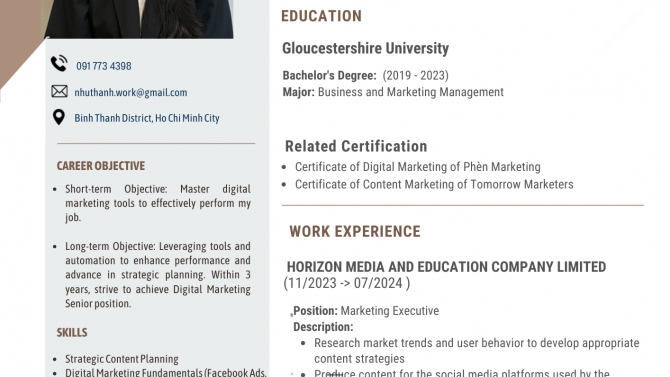Click the Description: label
Image resolution: width=670 pixels, height=377 pixels.
(323, 327)
